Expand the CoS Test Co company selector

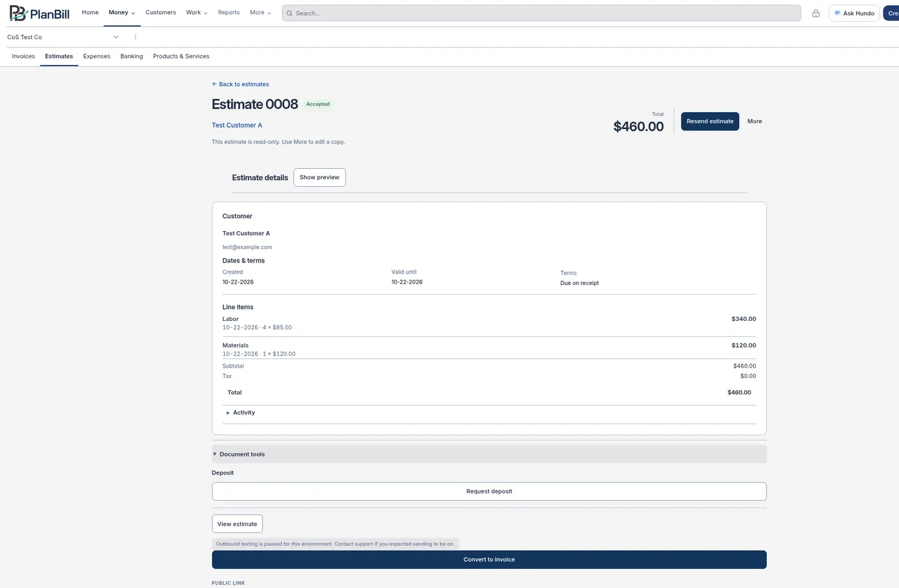pos(63,37)
